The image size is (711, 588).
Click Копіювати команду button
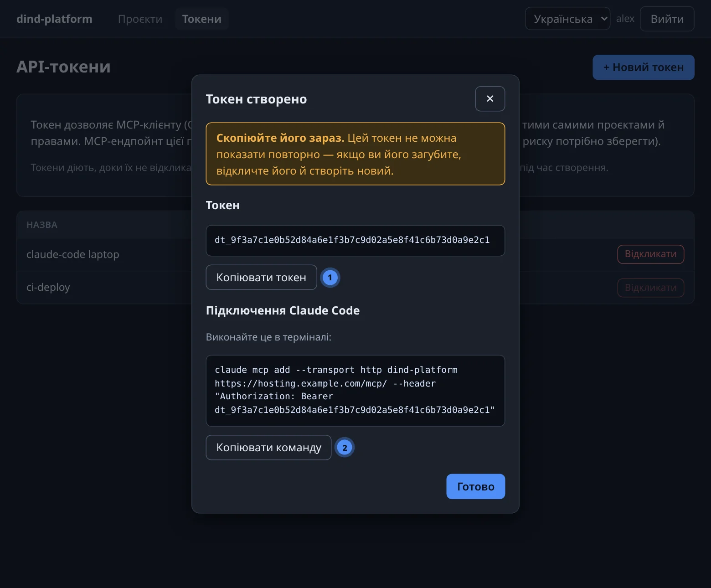[268, 448]
